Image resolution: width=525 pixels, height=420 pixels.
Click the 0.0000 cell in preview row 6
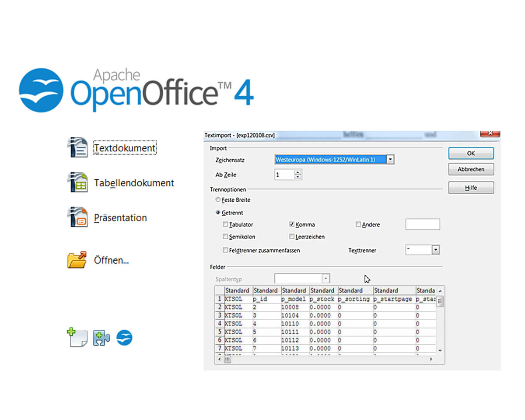[323, 340]
